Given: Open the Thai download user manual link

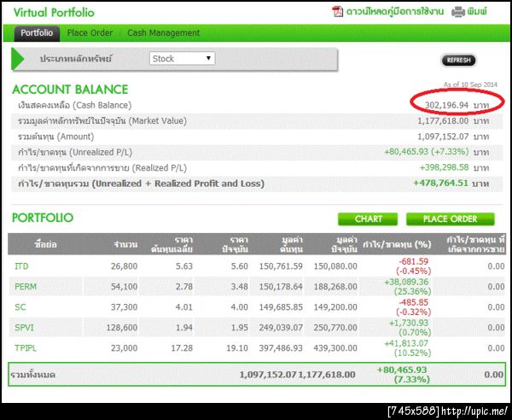Looking at the screenshot, I should coord(395,12).
